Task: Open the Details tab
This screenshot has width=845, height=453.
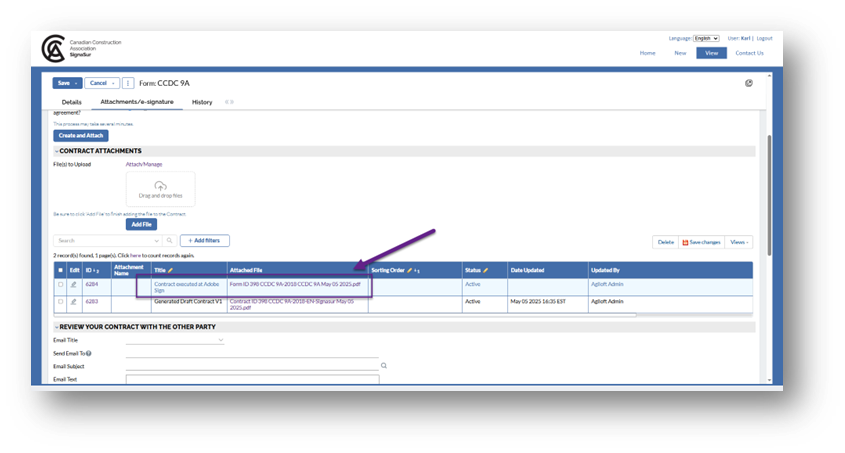Action: tap(71, 102)
